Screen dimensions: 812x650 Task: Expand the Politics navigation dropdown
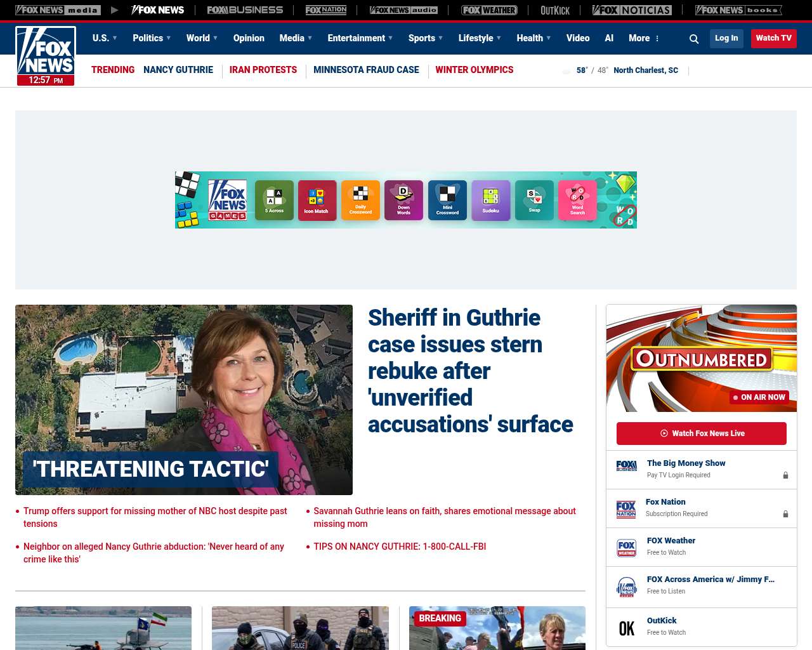point(152,38)
